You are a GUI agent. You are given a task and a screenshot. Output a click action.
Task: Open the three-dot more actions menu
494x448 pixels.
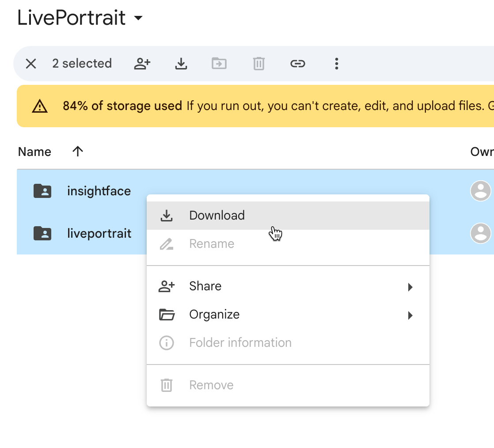336,64
